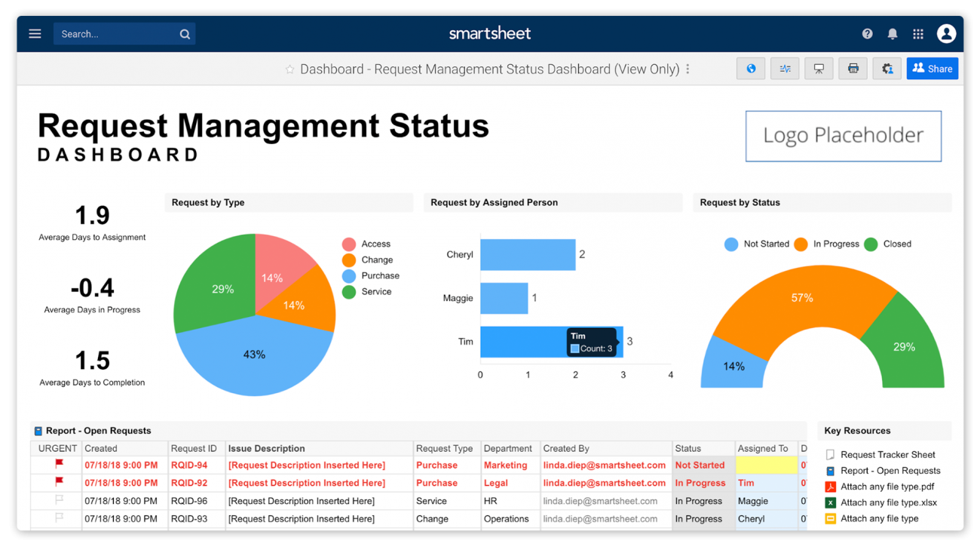The image size is (980, 550).
Task: Open the main navigation hamburger menu
Action: click(35, 33)
